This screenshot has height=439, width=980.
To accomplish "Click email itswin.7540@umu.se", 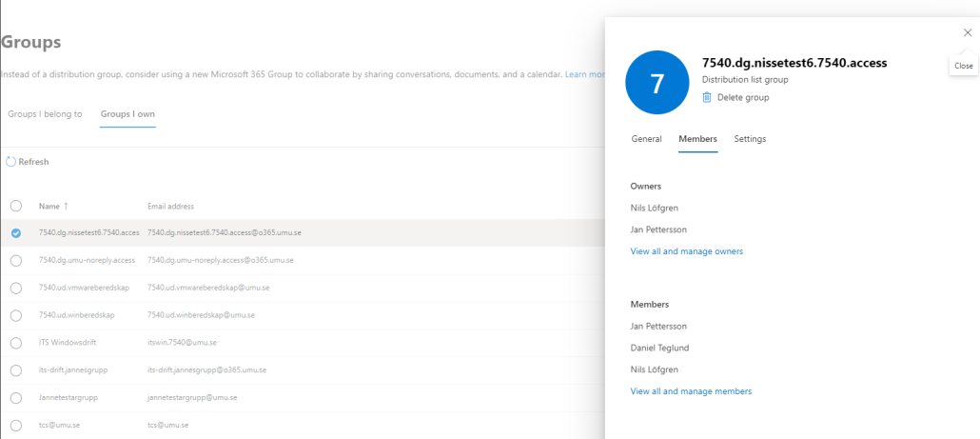I will tap(183, 343).
